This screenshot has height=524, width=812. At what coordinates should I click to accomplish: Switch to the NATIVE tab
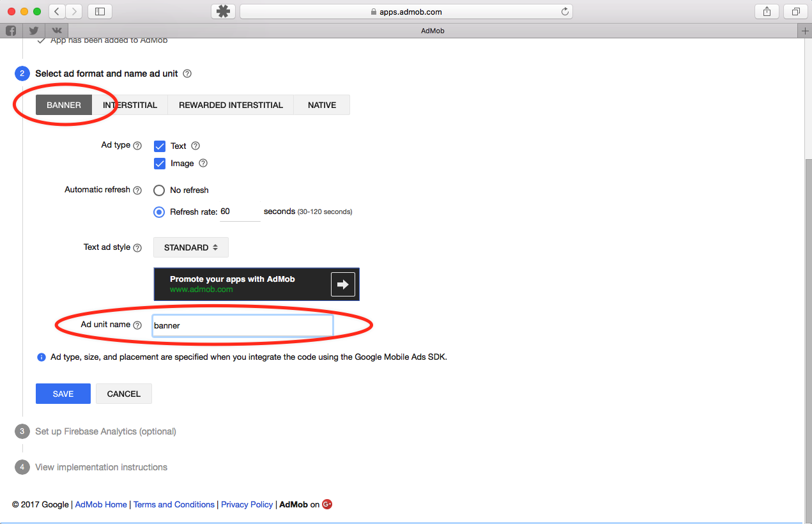tap(322, 105)
